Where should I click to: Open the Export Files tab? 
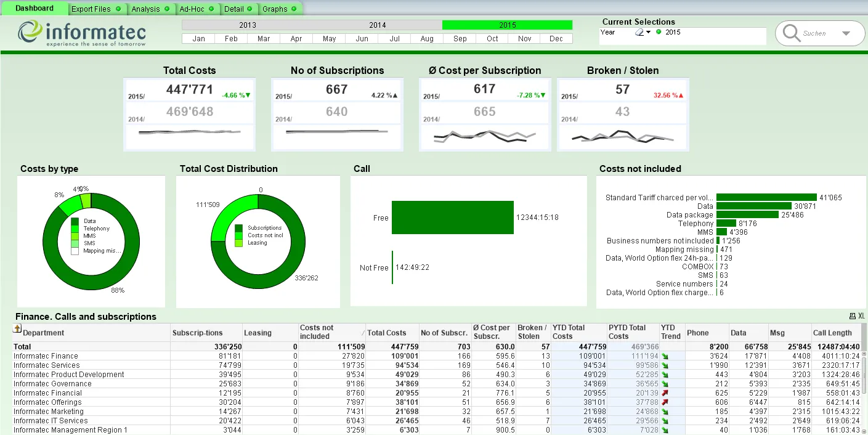point(95,9)
